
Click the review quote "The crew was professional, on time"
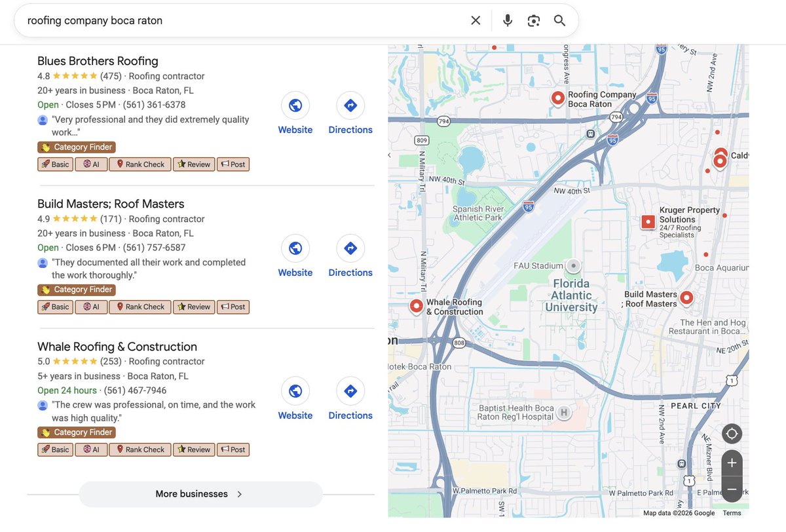(x=153, y=411)
